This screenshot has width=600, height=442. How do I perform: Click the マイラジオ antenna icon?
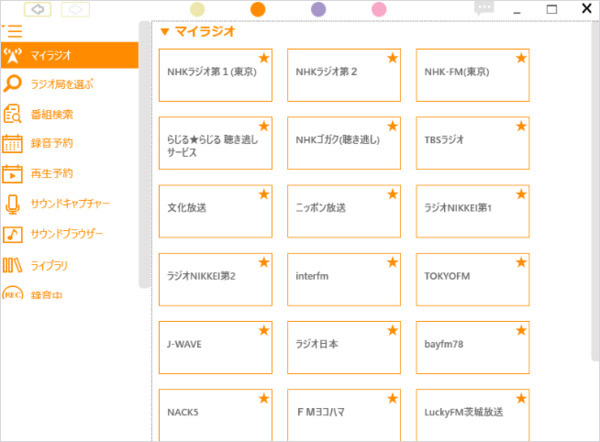(x=12, y=55)
